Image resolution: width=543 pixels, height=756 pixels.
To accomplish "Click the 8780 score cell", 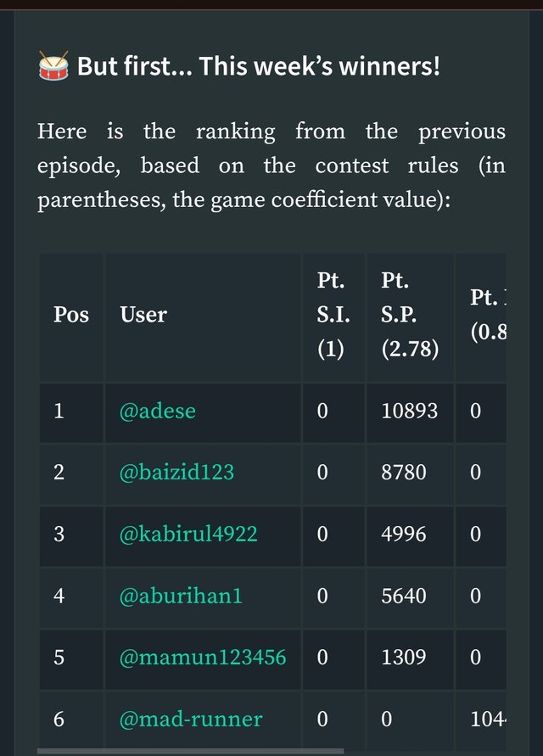I will point(404,472).
